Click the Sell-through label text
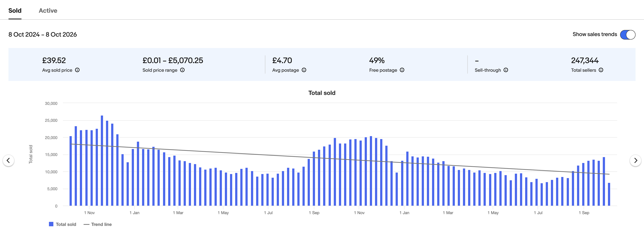The image size is (644, 234). [488, 70]
